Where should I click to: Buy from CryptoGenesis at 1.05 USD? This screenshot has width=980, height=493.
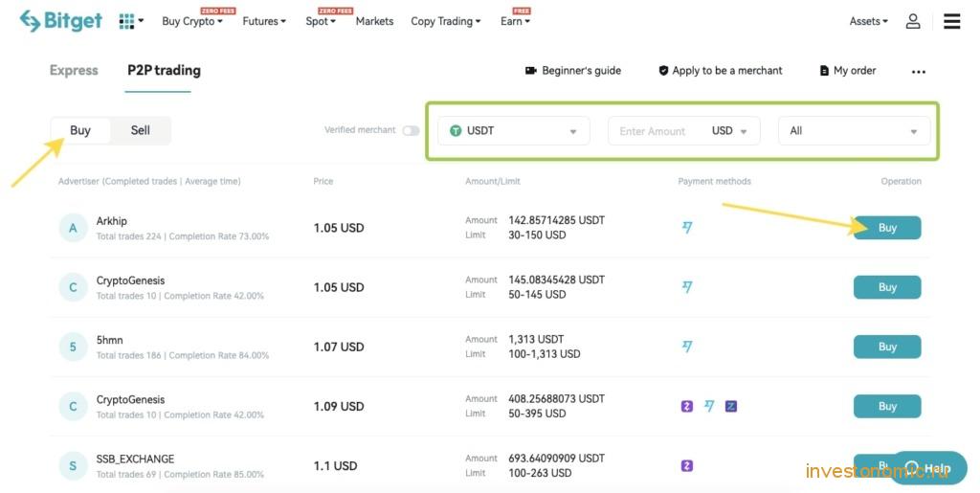click(887, 287)
